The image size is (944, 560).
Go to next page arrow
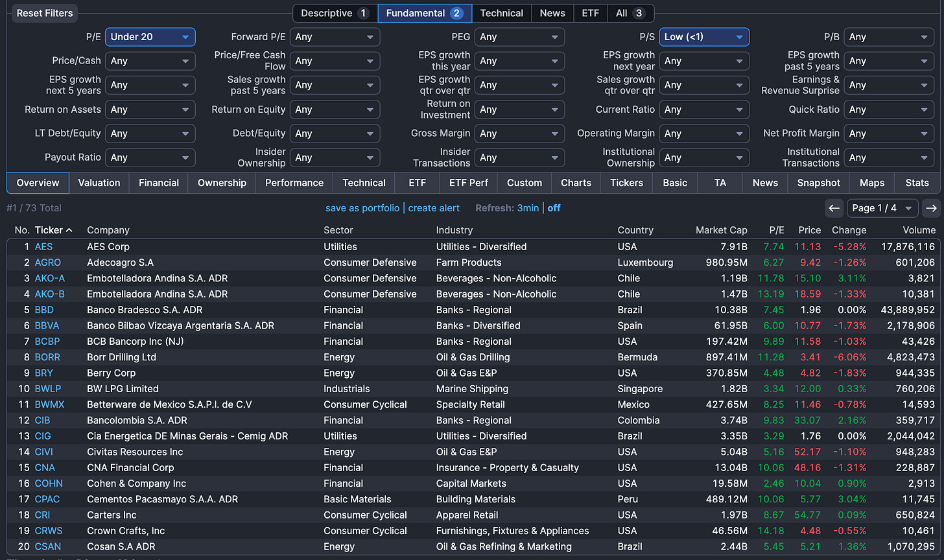click(x=931, y=208)
